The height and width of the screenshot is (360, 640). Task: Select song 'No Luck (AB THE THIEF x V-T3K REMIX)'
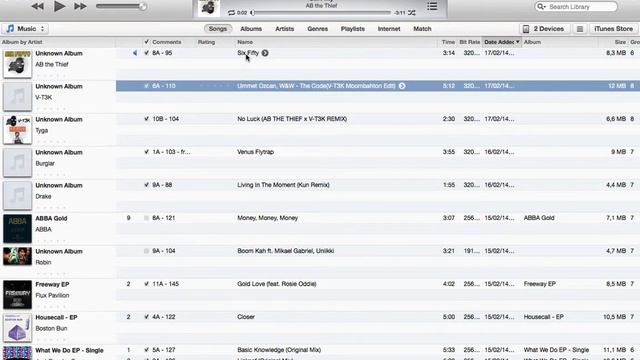292,119
